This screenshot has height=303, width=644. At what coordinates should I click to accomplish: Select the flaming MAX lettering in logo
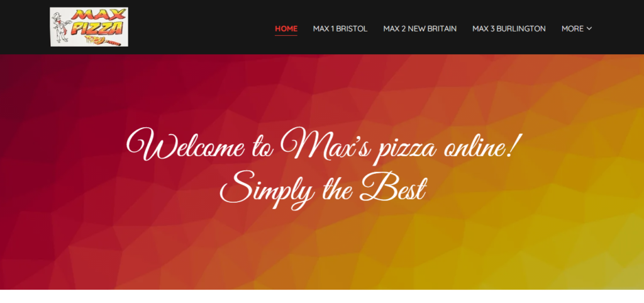pyautogui.click(x=99, y=14)
